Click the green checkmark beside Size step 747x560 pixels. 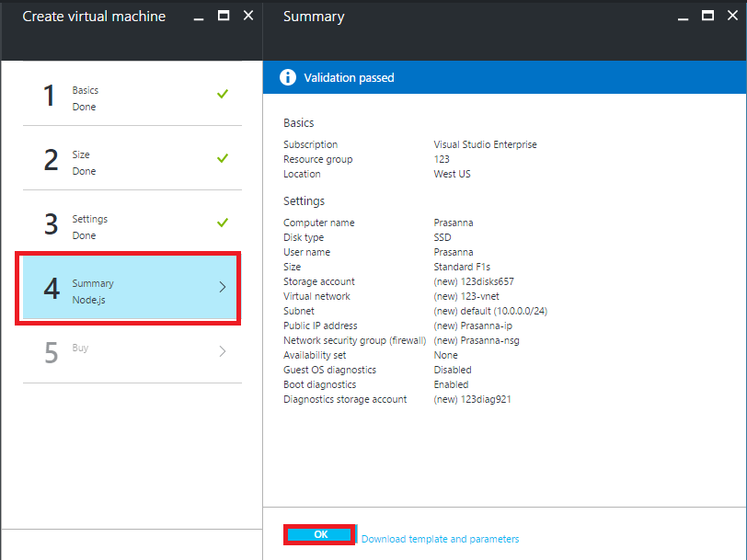pos(223,158)
